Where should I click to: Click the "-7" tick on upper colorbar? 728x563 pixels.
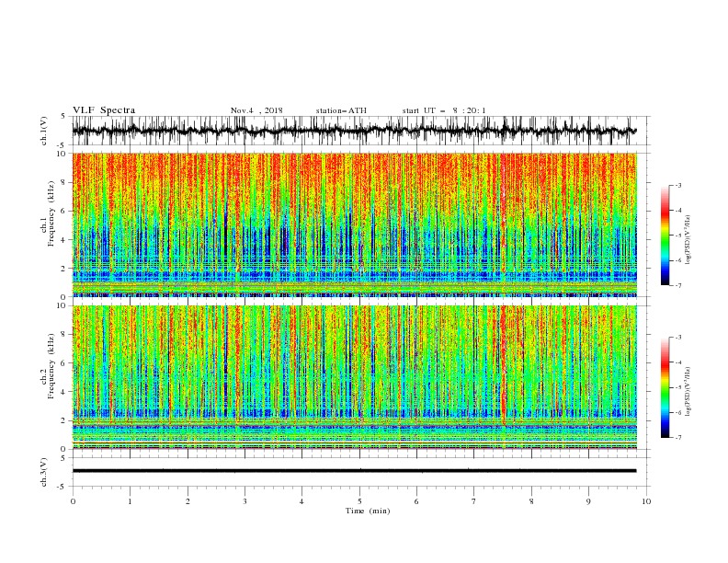tap(677, 286)
